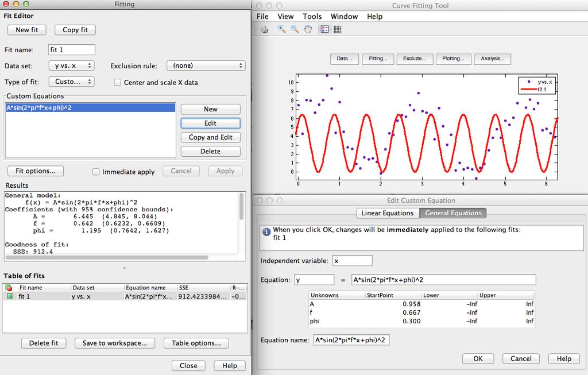This screenshot has width=588, height=375.
Task: Open the View menu
Action: (x=285, y=17)
